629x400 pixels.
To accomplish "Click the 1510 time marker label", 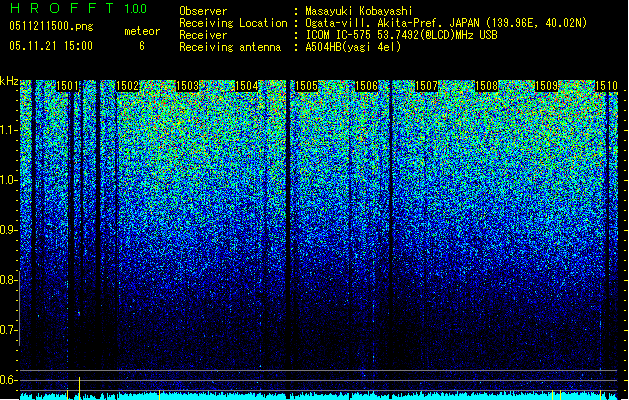I will tap(606, 86).
